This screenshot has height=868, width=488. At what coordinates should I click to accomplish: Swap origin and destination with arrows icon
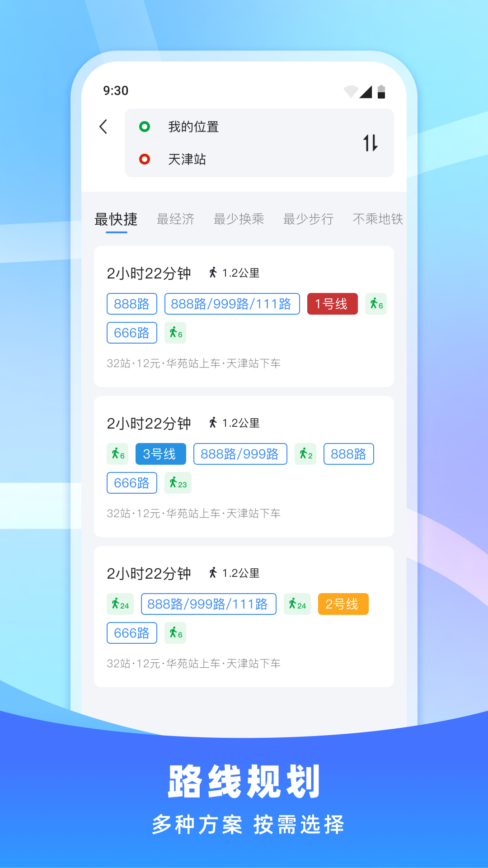point(370,143)
